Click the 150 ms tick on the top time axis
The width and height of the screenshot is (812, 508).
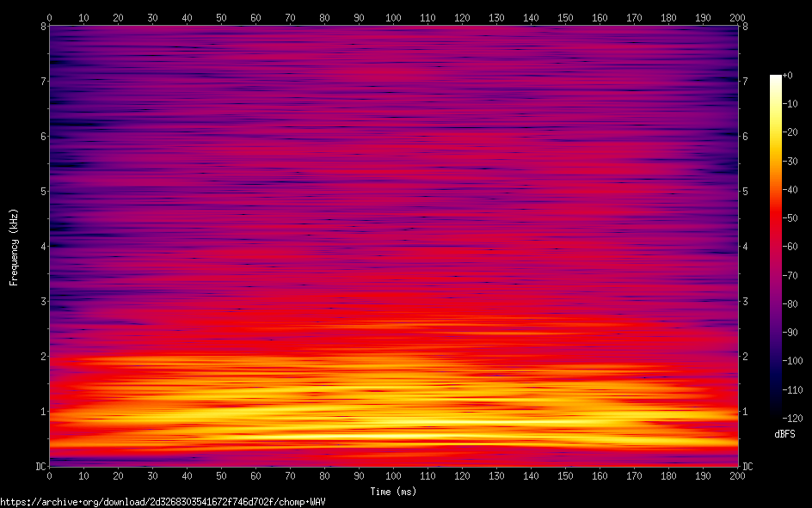(x=565, y=16)
